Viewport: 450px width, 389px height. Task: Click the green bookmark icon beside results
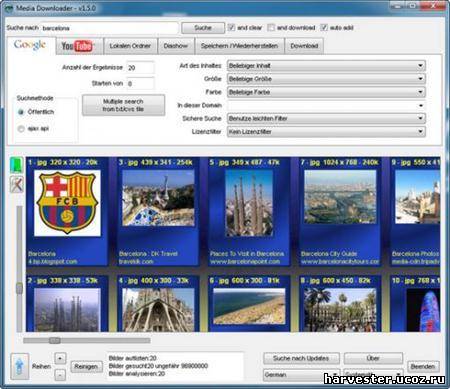coord(16,165)
